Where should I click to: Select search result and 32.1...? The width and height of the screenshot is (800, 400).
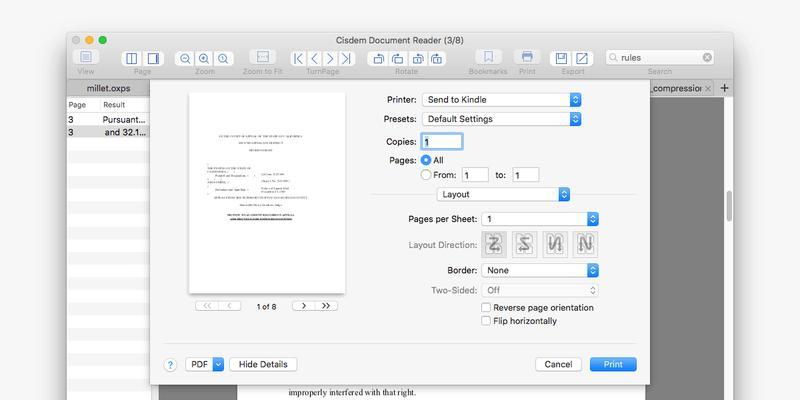108,132
